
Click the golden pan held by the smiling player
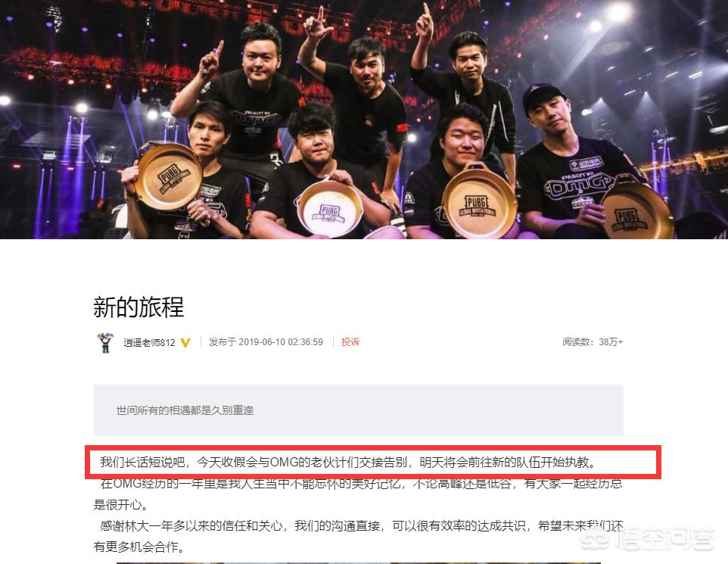[x=479, y=201]
